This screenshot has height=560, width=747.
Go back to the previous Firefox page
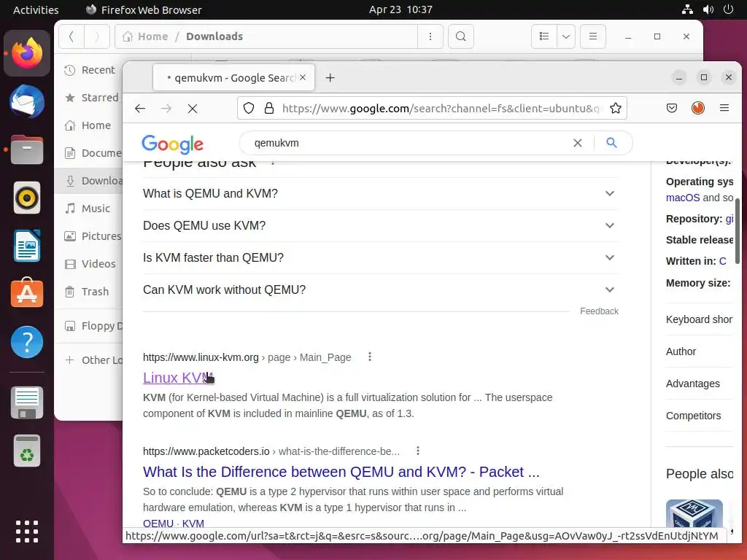point(139,109)
